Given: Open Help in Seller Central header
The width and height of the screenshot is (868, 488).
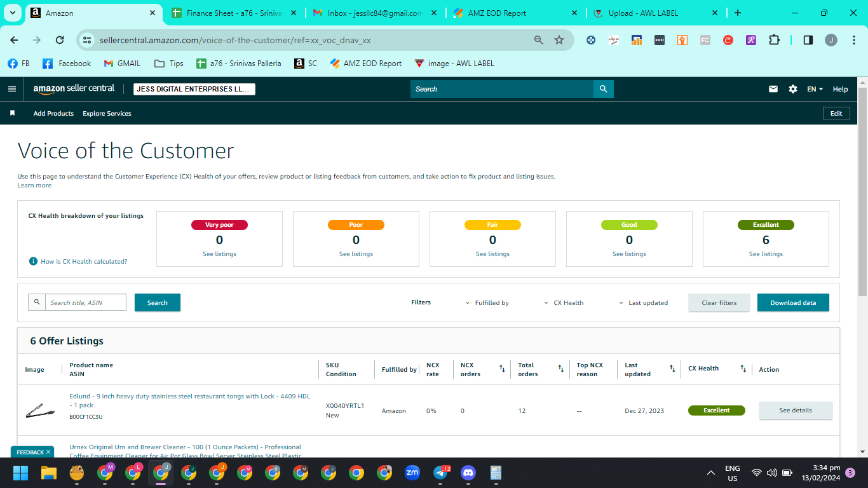Looking at the screenshot, I should (840, 89).
